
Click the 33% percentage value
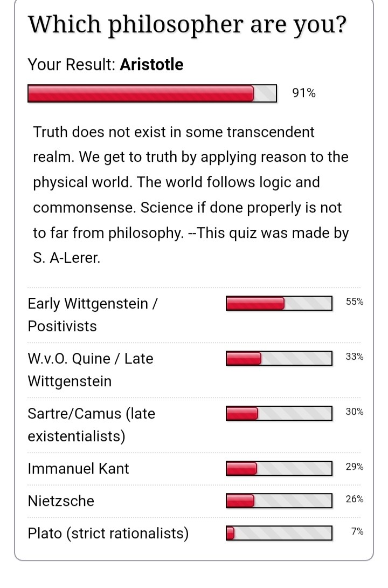(x=355, y=357)
